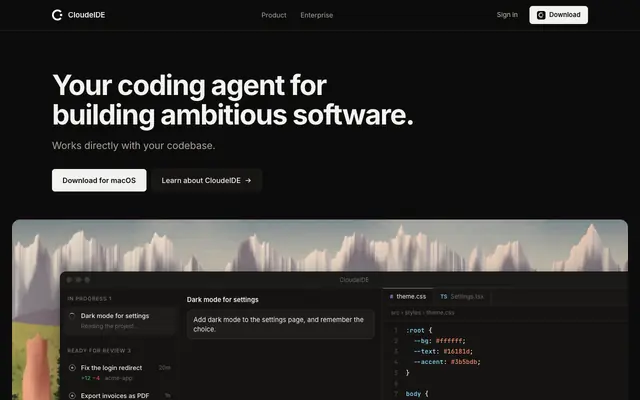Switch to the theme.css editor tab
The height and width of the screenshot is (400, 640).
(407, 297)
